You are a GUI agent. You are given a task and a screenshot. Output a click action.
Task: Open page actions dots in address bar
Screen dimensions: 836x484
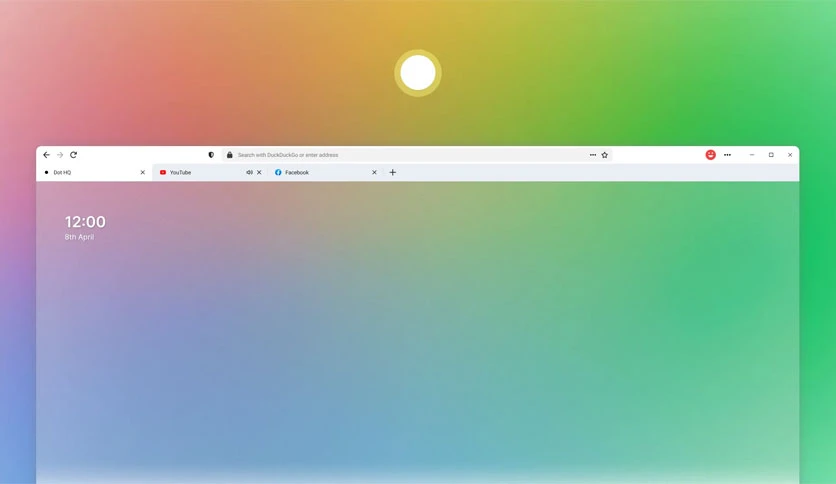pos(593,155)
